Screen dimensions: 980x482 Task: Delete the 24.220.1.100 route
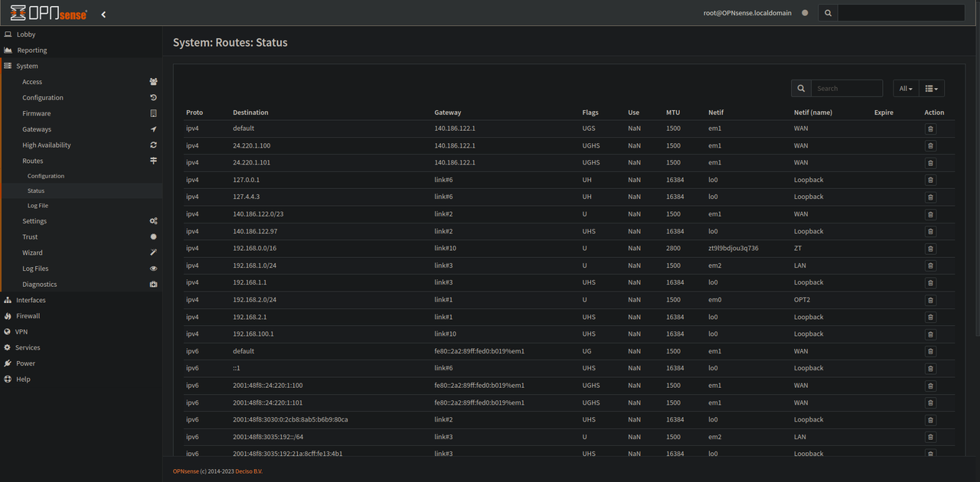(x=930, y=145)
